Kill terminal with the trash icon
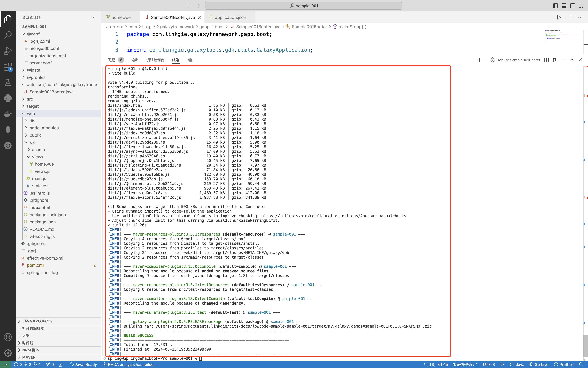 [555, 60]
